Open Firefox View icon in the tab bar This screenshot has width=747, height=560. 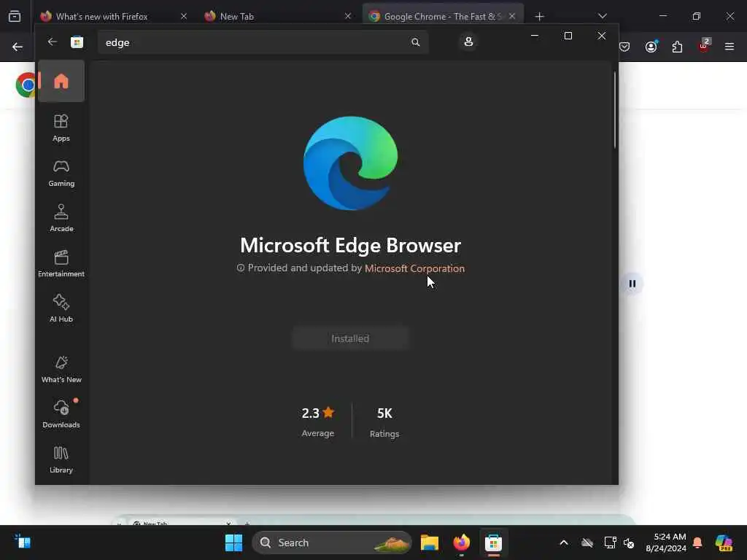coord(15,16)
